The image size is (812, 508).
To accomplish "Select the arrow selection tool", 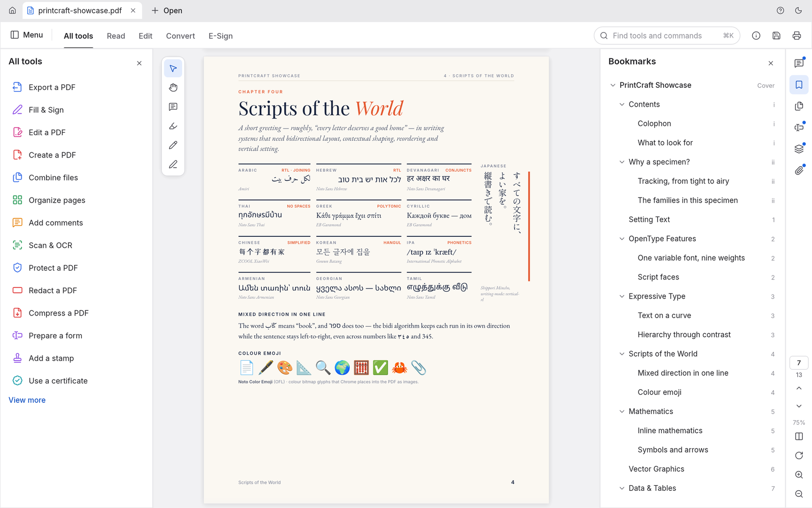I will click(173, 69).
